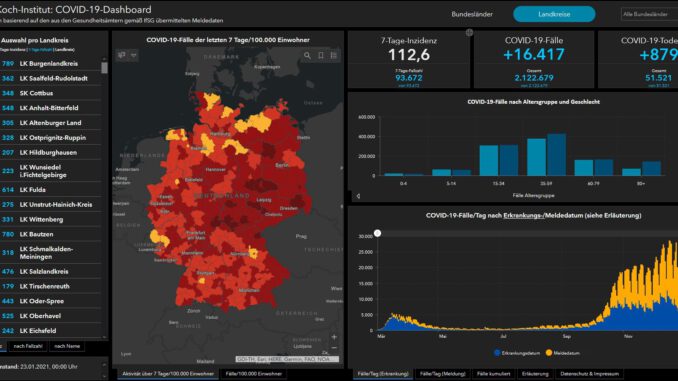
Task: Sort list with nach Fallzahl button
Action: tap(28, 346)
